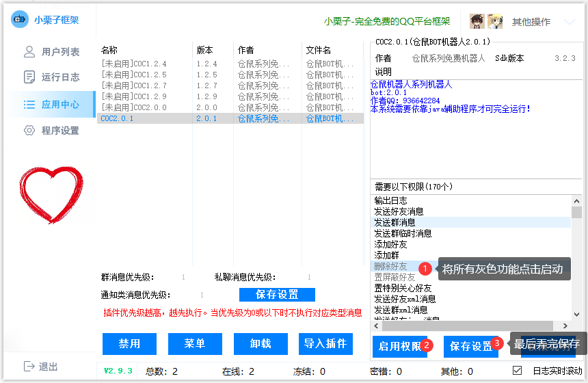Click permissions list scroll left arrow
This screenshot has width=588, height=383.
[377, 326]
